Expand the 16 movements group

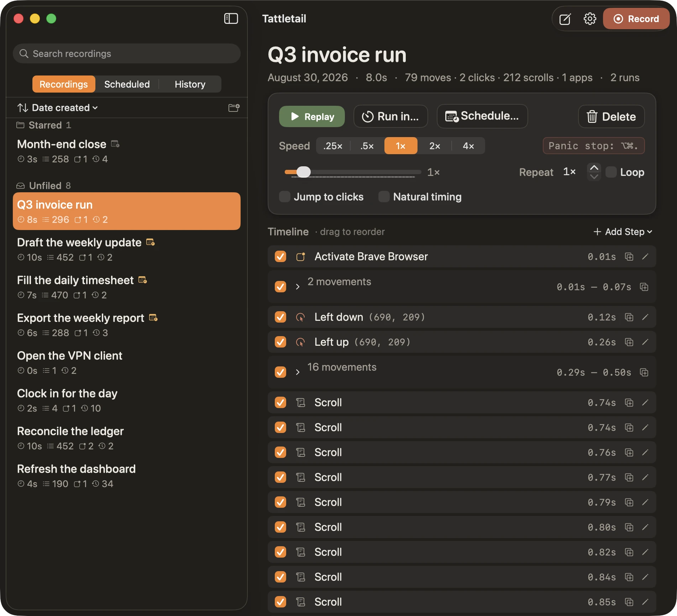[x=298, y=372]
